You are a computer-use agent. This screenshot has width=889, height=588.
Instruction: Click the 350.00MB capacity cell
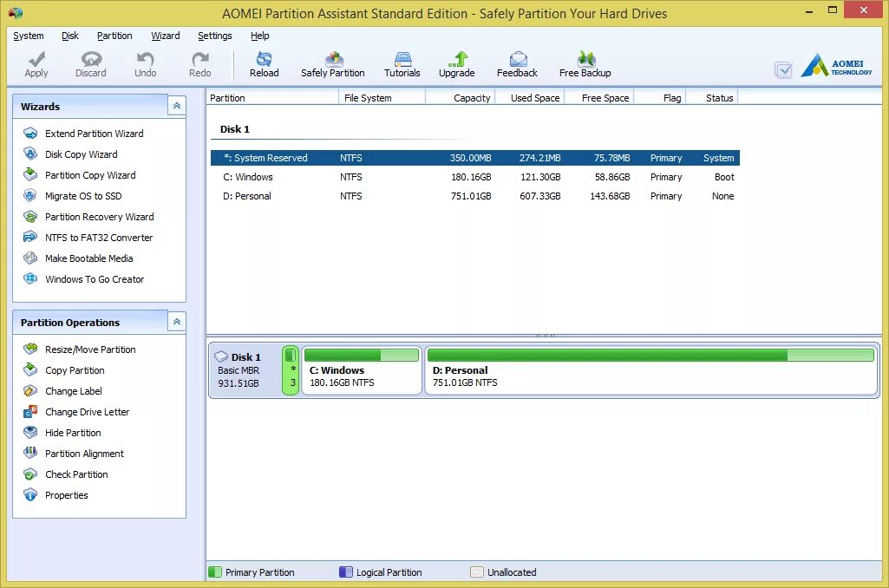pyautogui.click(x=471, y=158)
